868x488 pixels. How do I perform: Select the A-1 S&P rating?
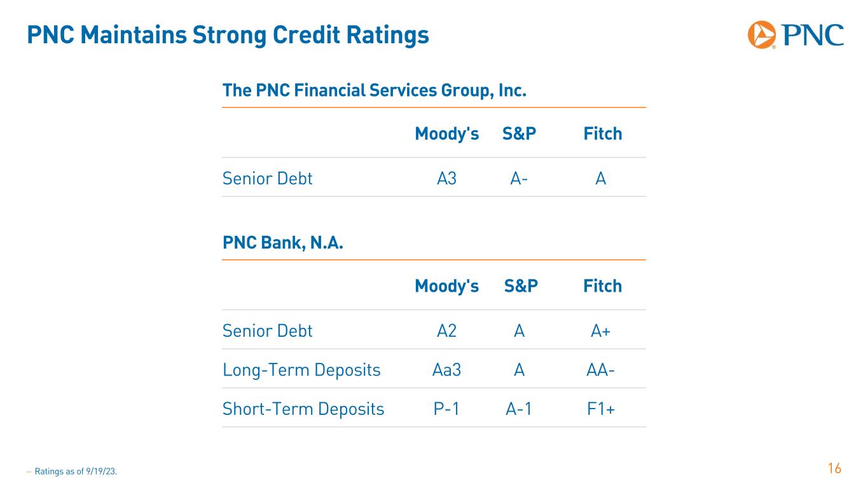[519, 409]
